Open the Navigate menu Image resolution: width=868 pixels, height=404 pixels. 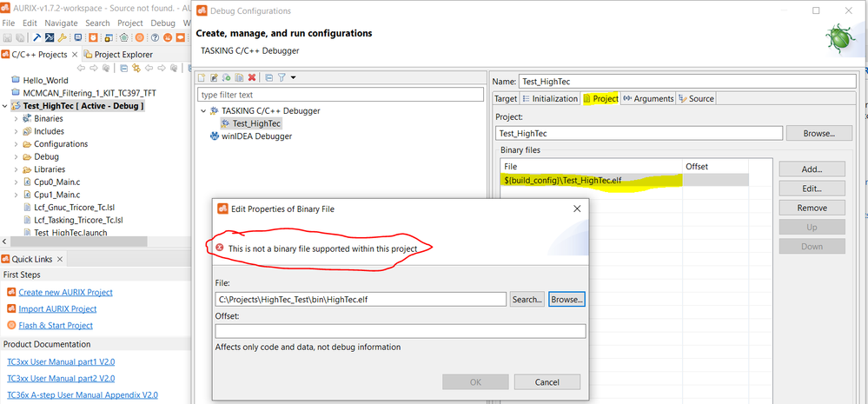coord(62,23)
